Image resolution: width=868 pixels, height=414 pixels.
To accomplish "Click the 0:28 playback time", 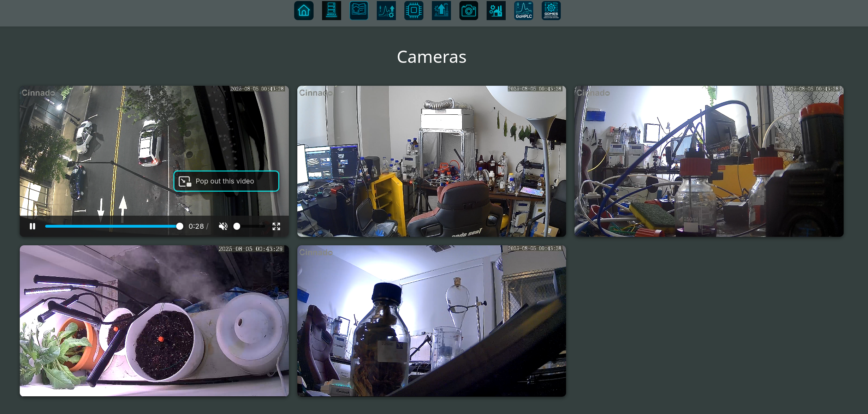I will coord(196,226).
